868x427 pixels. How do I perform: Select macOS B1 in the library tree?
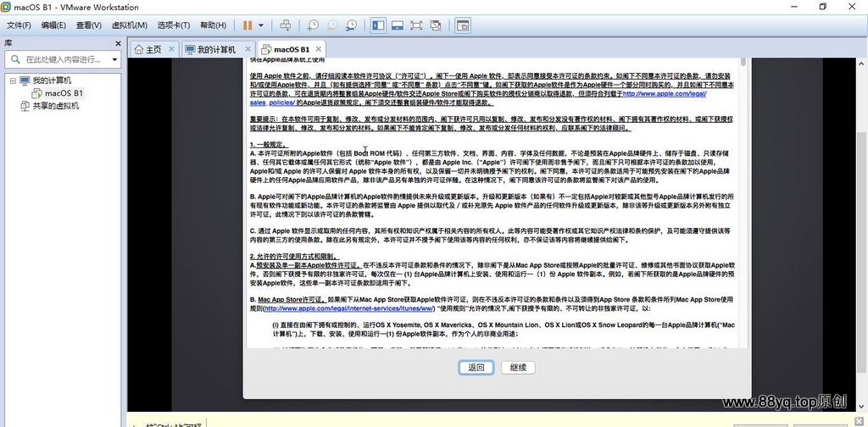pyautogui.click(x=64, y=93)
